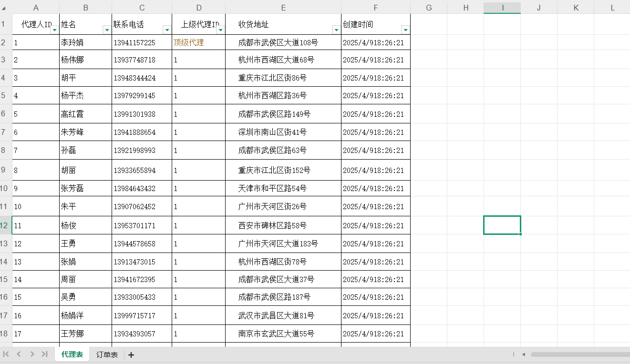Open the filter dropdown for 姓名 column
The height and width of the screenshot is (364, 630).
pos(107,30)
